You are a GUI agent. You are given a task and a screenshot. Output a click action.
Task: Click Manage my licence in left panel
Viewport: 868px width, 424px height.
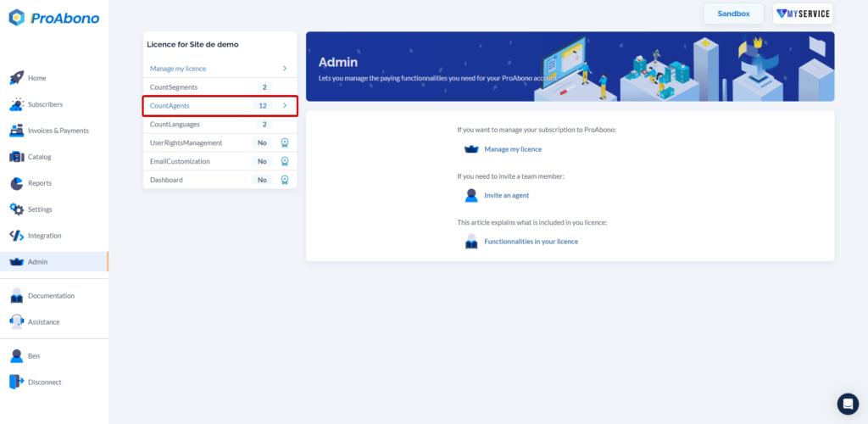point(178,69)
